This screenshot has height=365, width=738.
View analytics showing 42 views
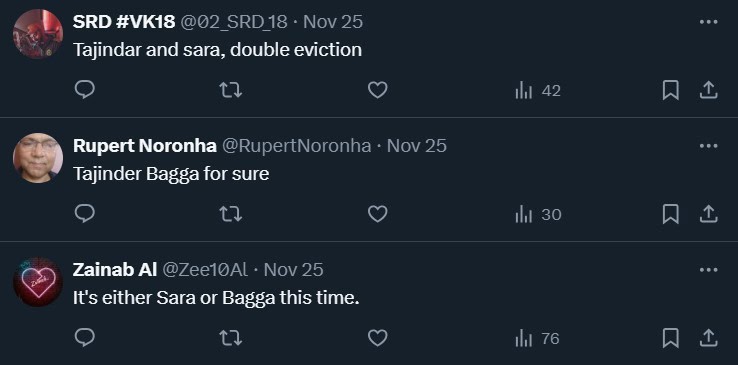click(x=538, y=90)
